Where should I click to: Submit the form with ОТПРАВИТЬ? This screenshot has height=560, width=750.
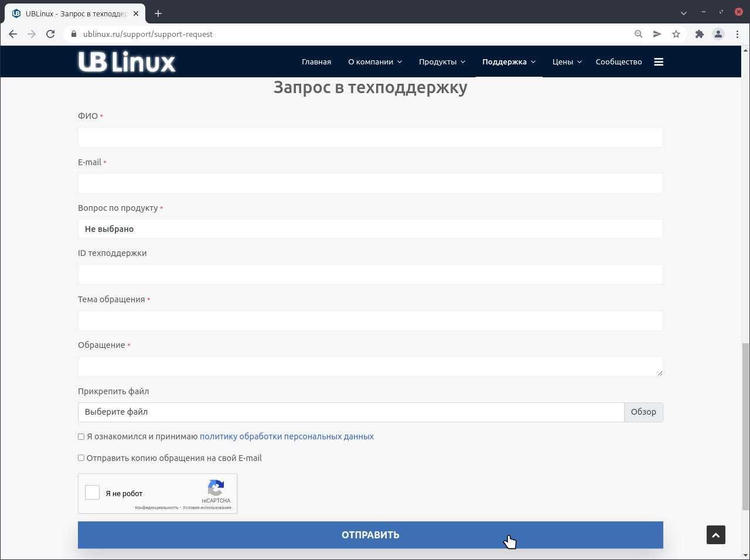coord(370,535)
